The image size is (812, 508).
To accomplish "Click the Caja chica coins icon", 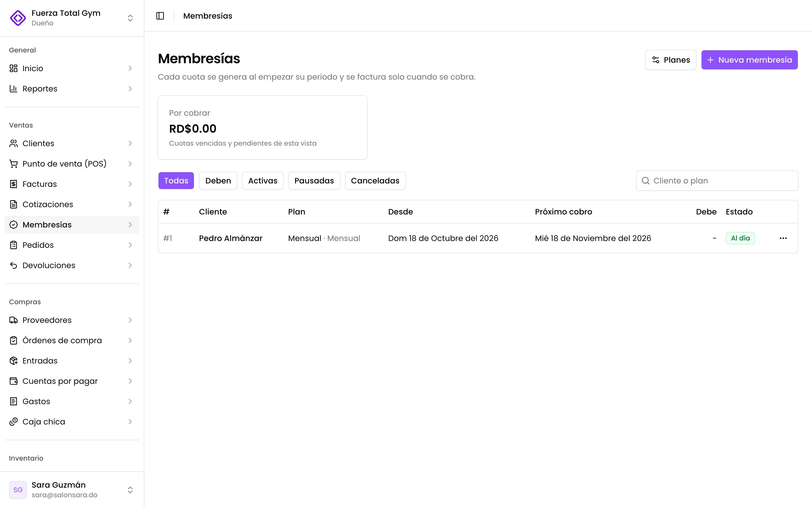I will 14,422.
